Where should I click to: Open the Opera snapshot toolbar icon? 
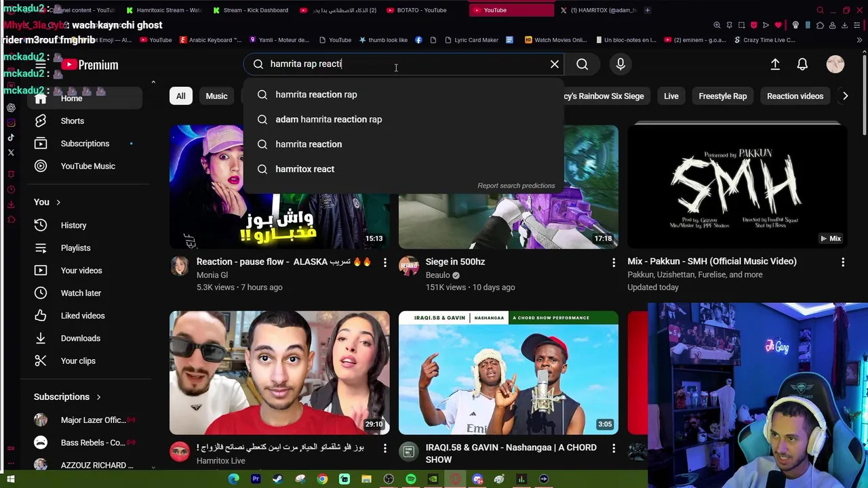[x=741, y=25]
